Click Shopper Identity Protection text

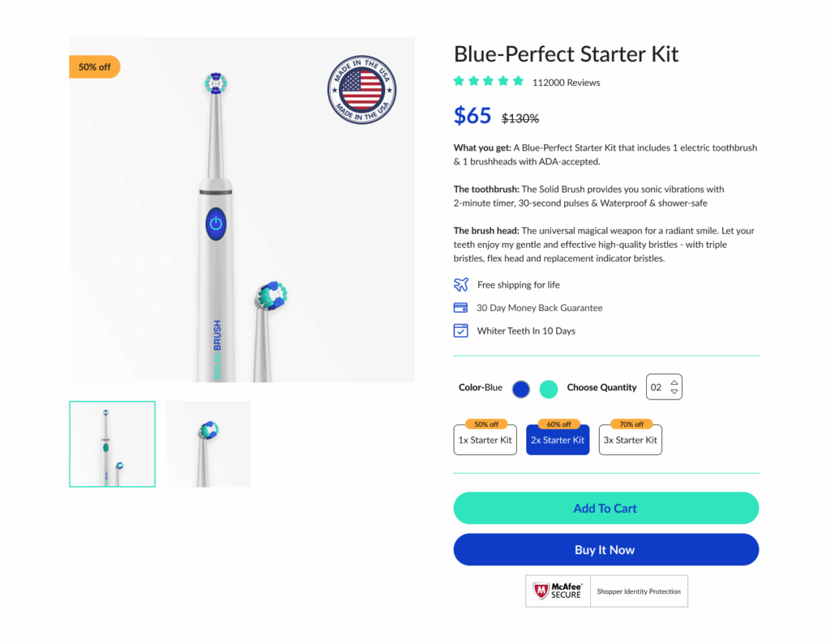639,591
